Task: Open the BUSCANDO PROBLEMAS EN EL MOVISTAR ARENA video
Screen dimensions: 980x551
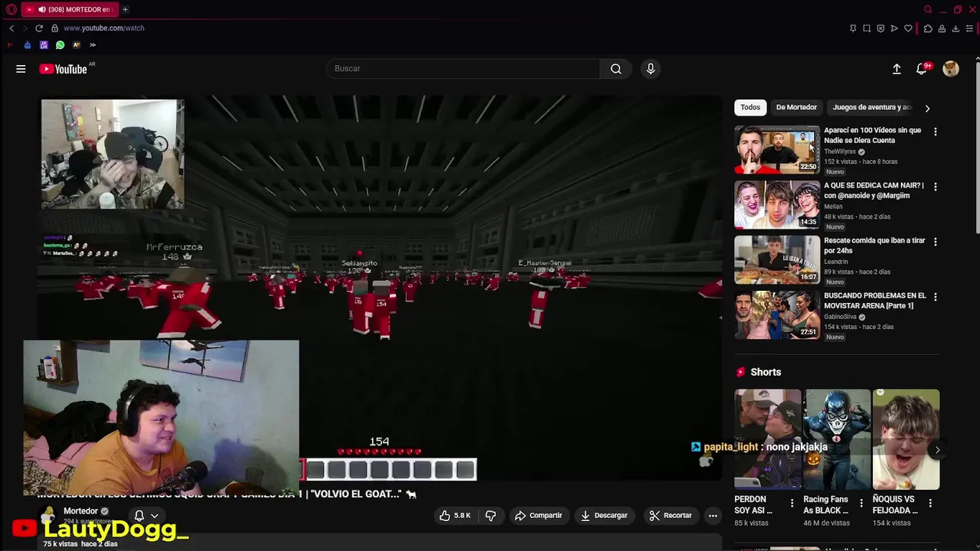Action: point(875,301)
